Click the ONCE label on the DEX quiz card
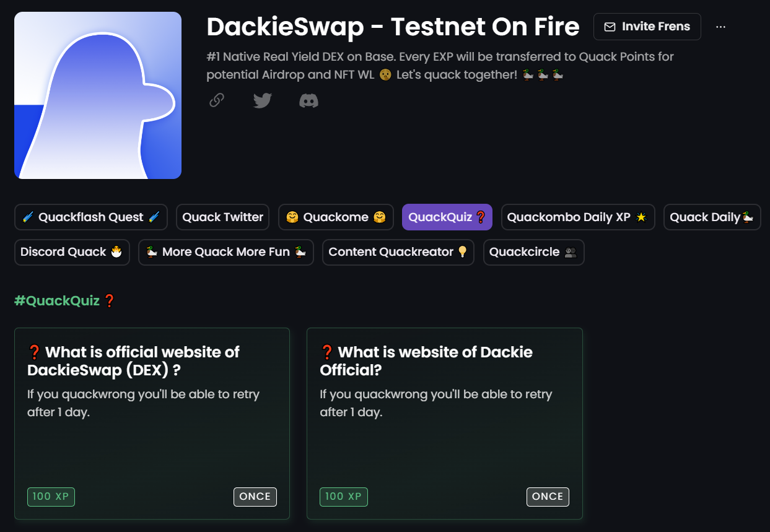 pyautogui.click(x=255, y=496)
